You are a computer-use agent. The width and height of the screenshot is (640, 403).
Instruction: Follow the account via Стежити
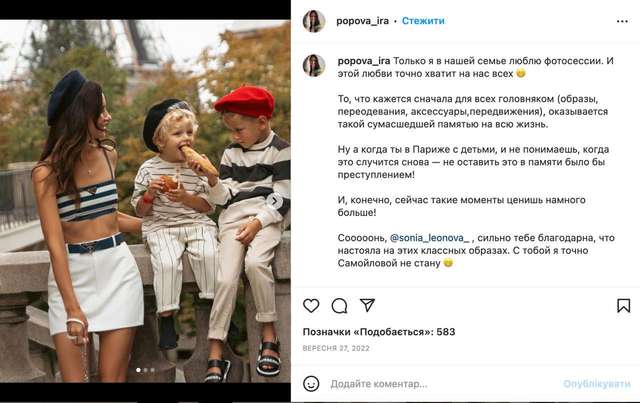click(x=423, y=21)
